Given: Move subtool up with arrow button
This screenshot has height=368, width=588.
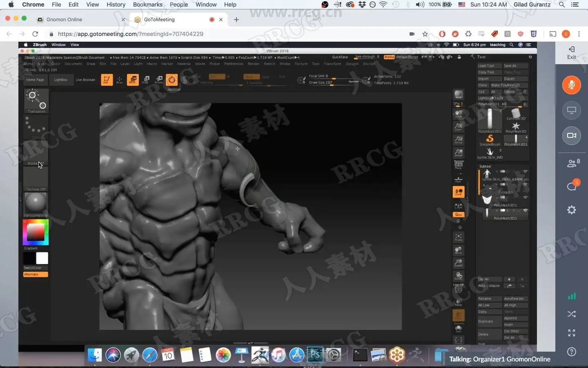Looking at the screenshot, I should coord(509,279).
